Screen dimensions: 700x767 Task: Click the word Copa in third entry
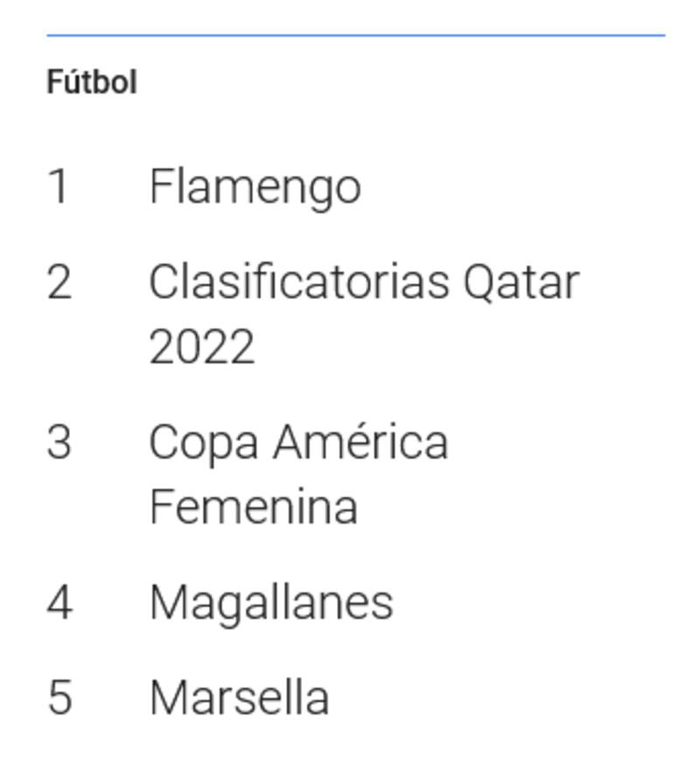pyautogui.click(x=203, y=443)
